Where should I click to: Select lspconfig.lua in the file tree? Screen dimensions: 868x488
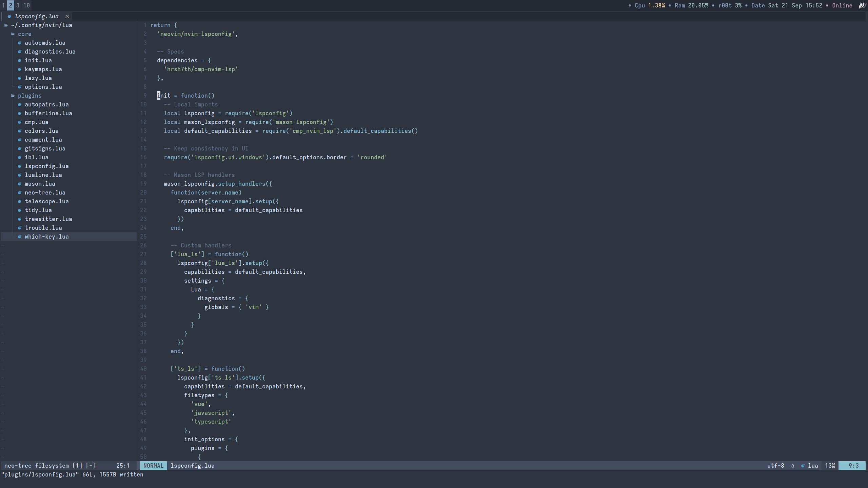pos(46,166)
